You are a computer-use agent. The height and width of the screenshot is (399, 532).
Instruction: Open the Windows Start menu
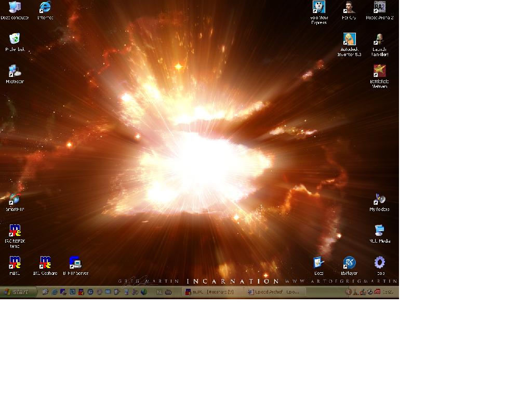(x=18, y=292)
